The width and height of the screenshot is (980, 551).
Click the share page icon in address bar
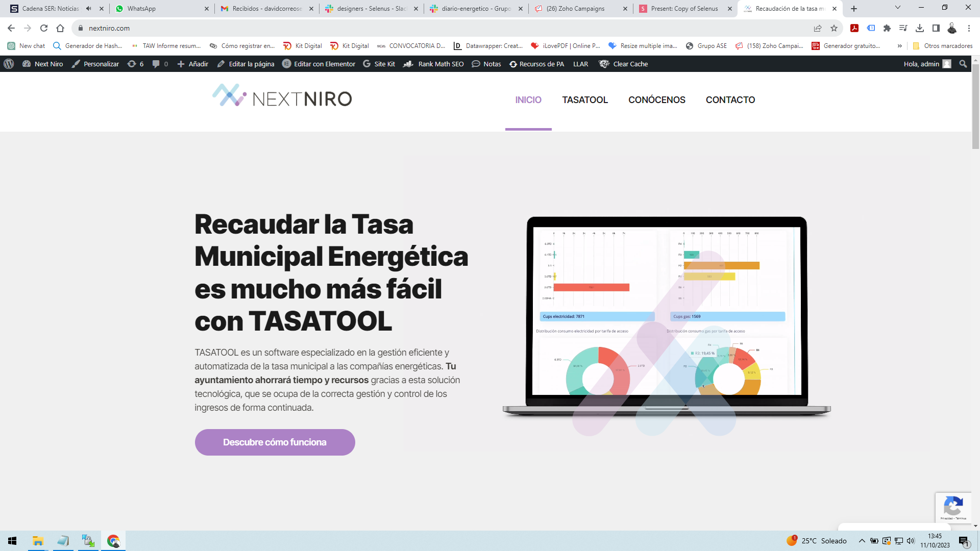pos(818,28)
